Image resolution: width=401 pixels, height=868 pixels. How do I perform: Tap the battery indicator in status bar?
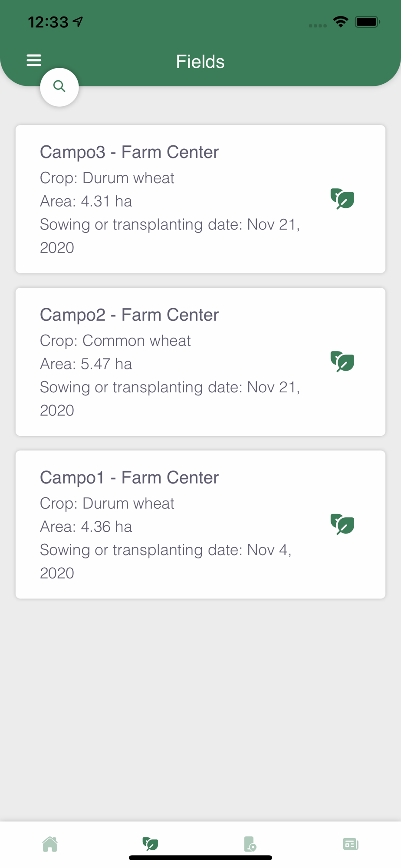pos(367,22)
